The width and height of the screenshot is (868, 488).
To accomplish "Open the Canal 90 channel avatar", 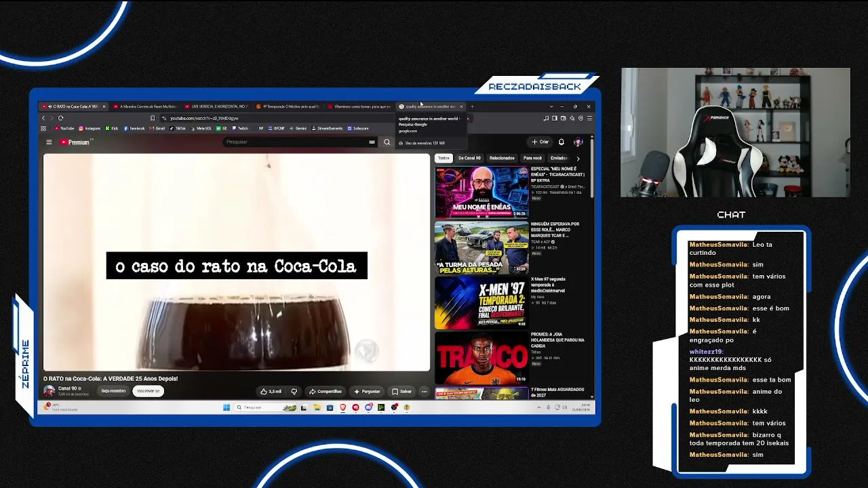I will 49,391.
